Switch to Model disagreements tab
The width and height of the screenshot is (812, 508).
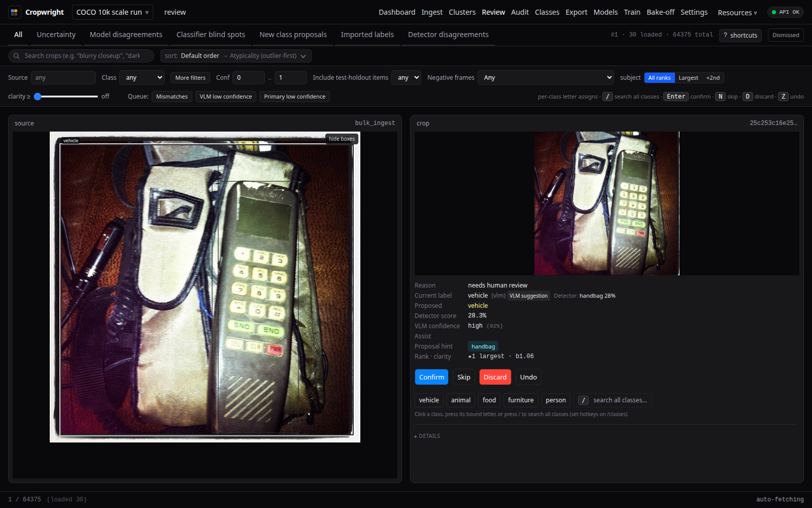click(126, 35)
